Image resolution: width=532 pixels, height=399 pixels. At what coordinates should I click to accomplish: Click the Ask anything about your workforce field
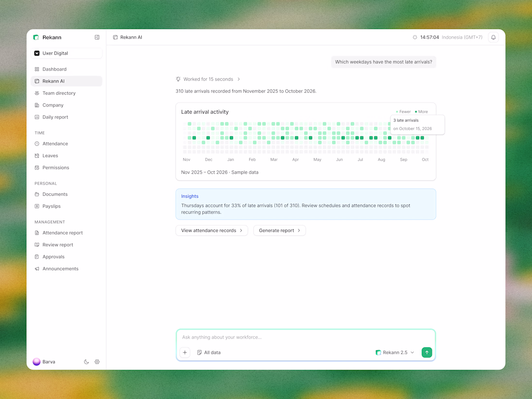(305, 337)
